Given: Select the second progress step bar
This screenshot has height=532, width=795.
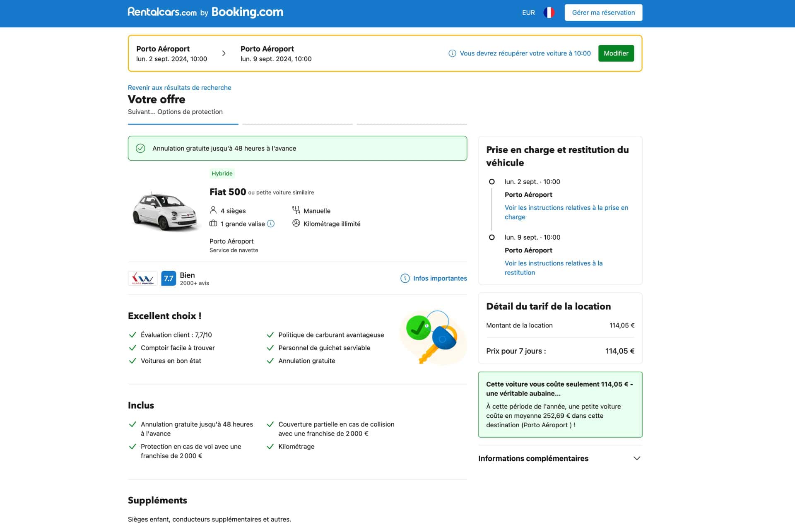Looking at the screenshot, I should tap(297, 124).
